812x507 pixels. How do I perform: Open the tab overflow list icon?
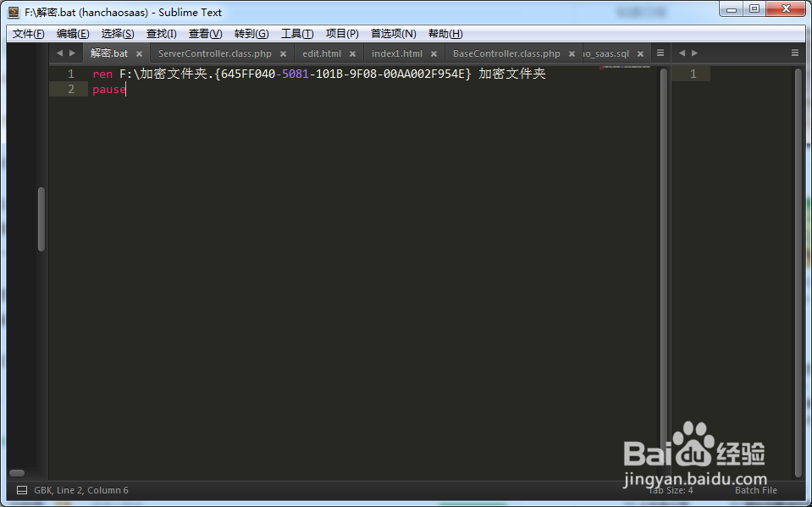660,52
